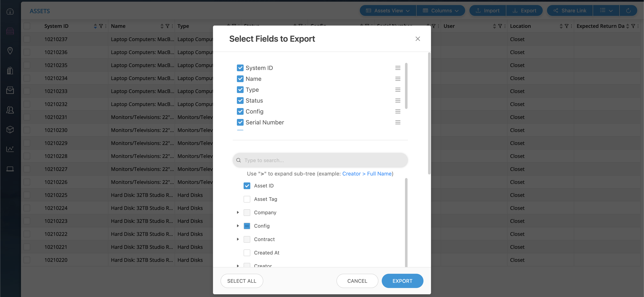Open Locations via the map pin icon

tap(10, 51)
